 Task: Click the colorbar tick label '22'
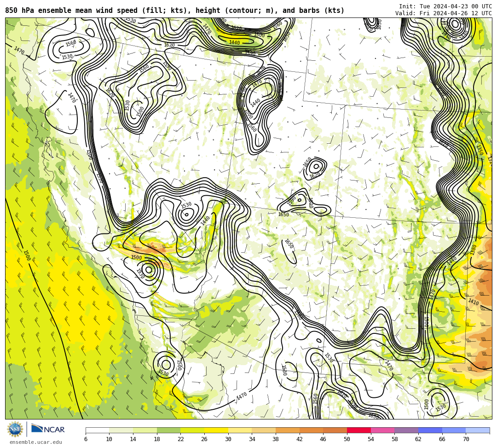[180, 439]
